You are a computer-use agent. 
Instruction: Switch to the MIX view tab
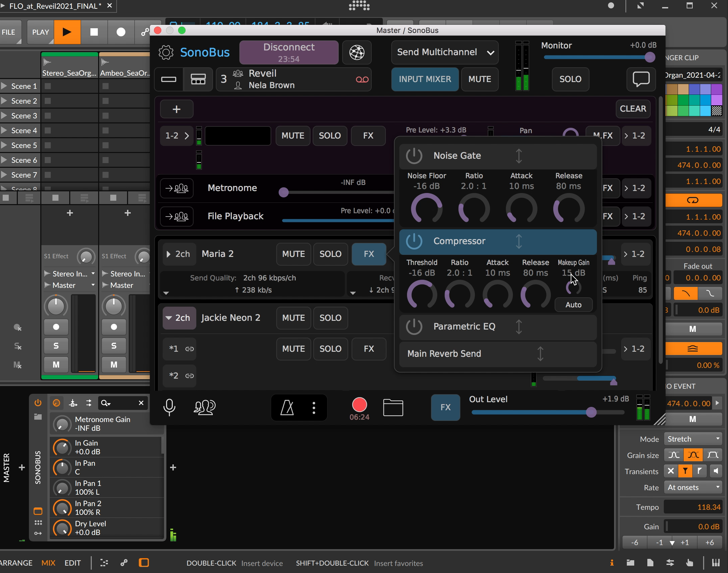tap(48, 563)
